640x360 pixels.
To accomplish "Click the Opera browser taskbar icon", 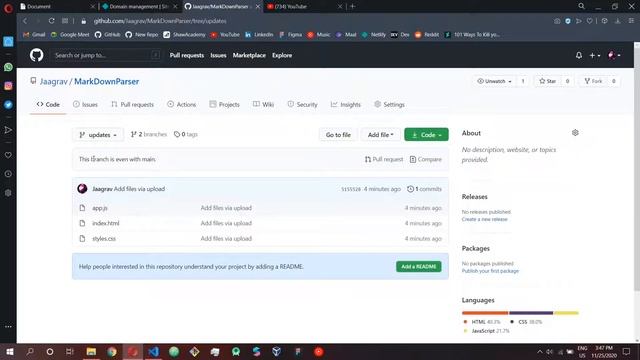I will [x=133, y=351].
